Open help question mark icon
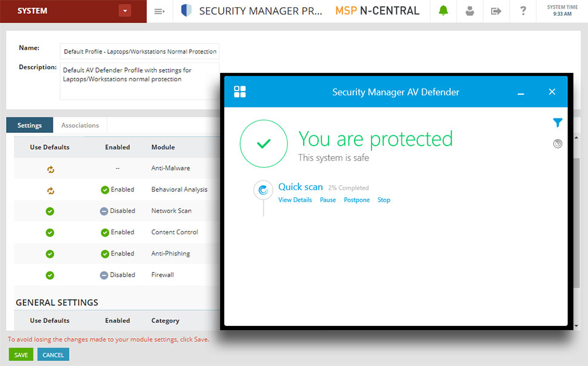588x366 pixels. (x=523, y=10)
